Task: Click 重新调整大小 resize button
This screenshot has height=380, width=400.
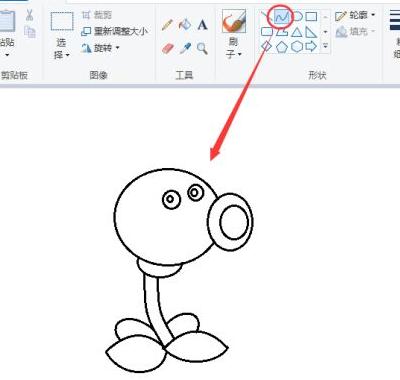Action: (114, 31)
